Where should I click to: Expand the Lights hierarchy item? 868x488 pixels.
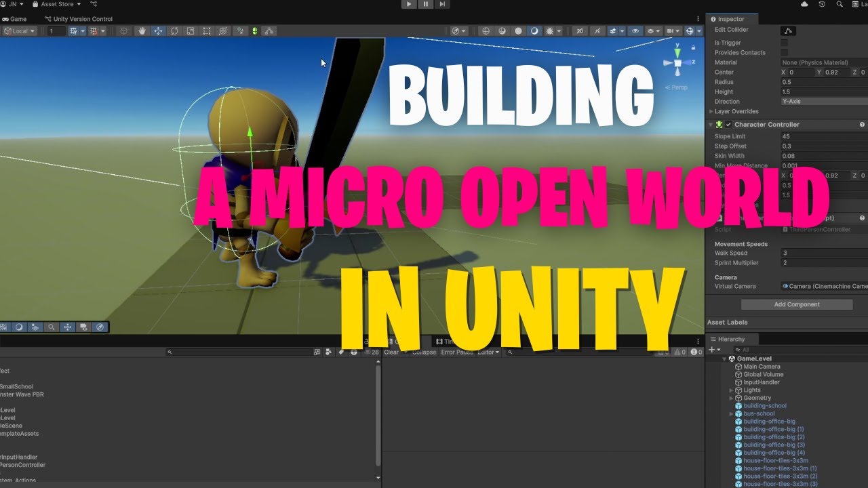pyautogui.click(x=732, y=390)
